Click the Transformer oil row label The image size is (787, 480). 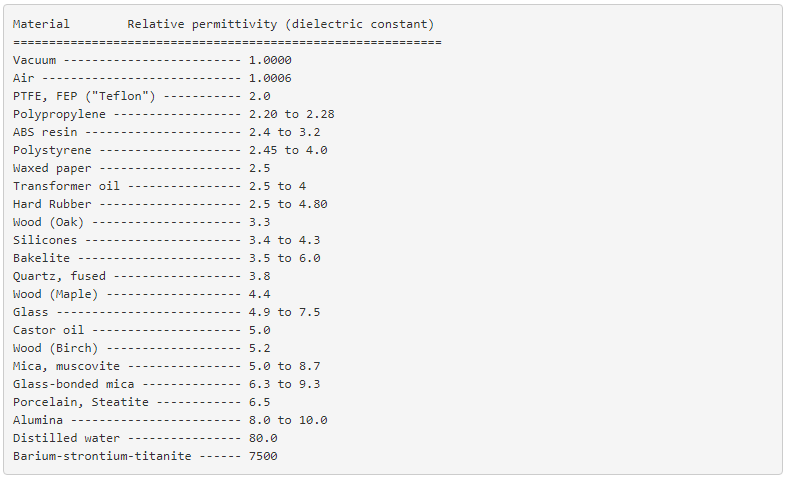click(66, 186)
